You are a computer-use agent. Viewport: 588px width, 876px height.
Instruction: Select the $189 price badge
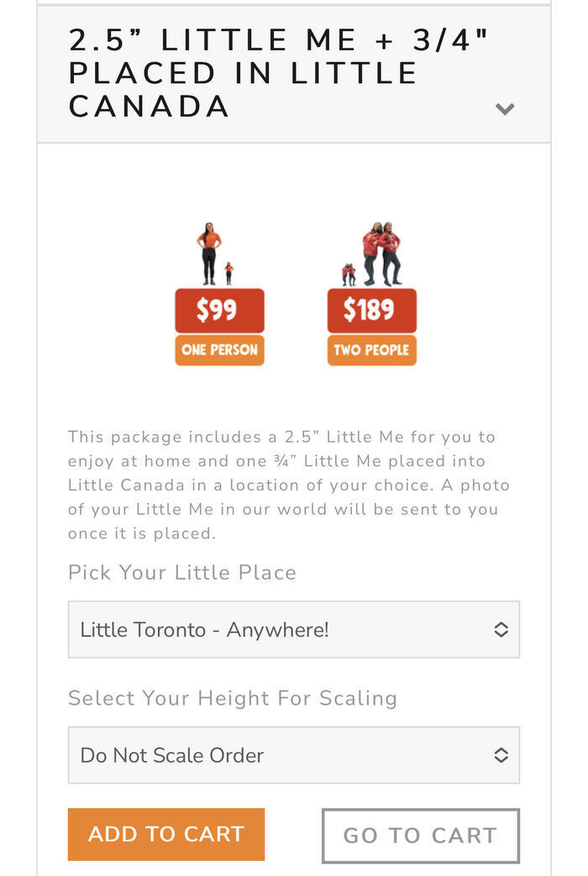371,310
